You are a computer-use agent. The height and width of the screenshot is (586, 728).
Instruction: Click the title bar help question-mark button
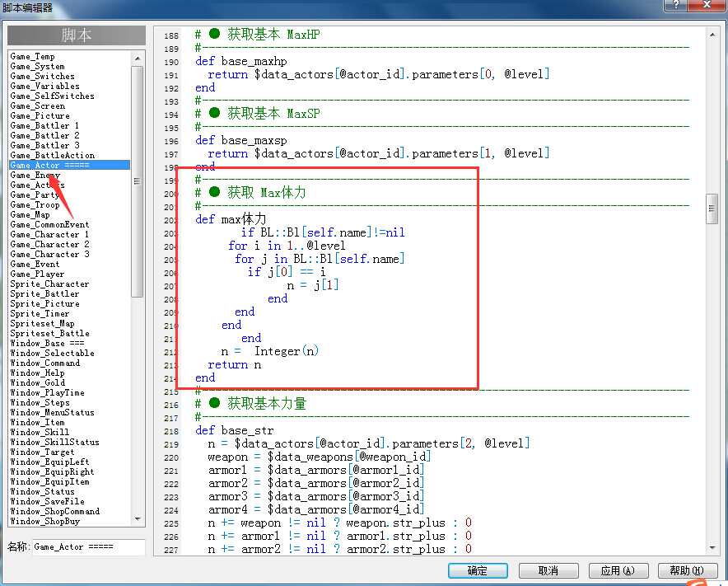click(675, 5)
